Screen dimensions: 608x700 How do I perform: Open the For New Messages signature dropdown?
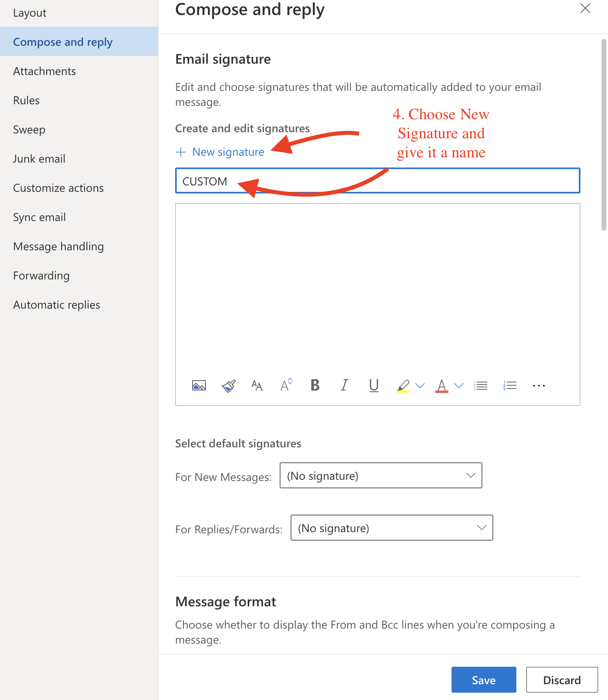coord(381,475)
